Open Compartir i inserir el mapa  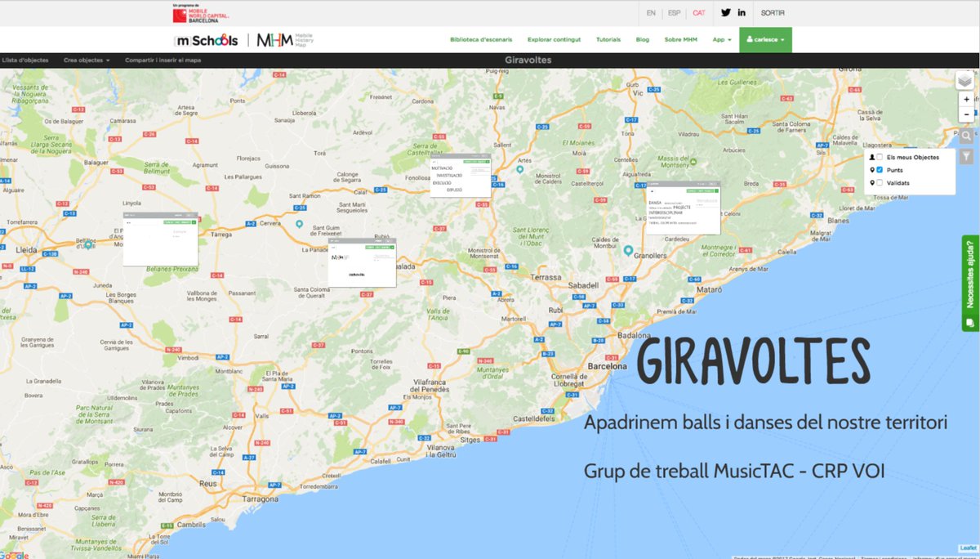click(163, 60)
